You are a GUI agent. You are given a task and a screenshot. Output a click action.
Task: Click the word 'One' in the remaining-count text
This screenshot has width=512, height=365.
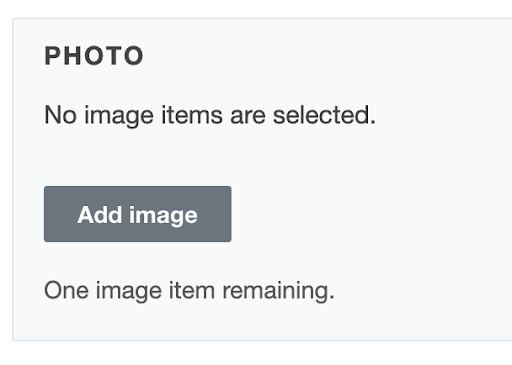[66, 291]
